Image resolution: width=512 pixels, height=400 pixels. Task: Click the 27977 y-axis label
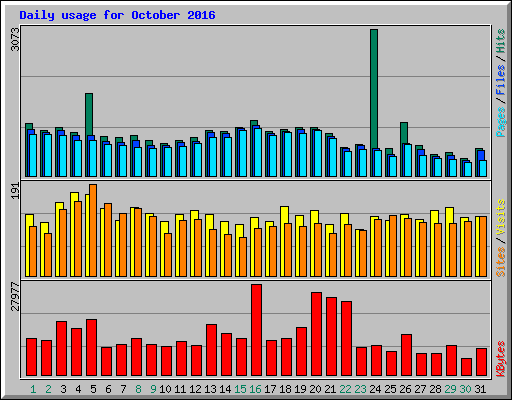(x=15, y=296)
